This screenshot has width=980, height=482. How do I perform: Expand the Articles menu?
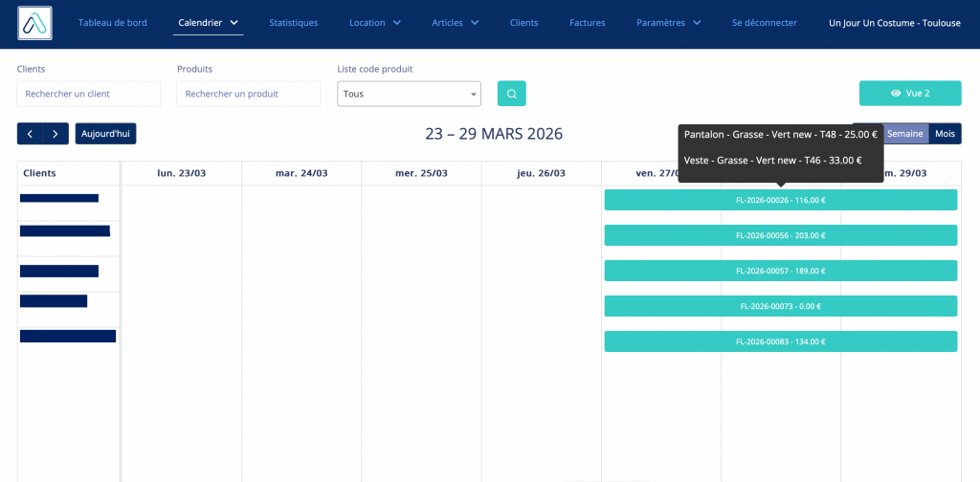[455, 23]
